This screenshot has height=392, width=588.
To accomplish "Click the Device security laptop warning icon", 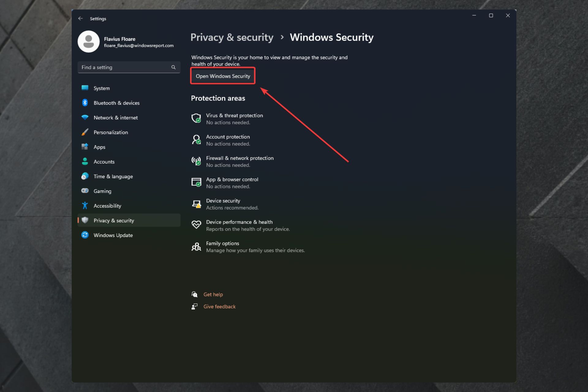I will pyautogui.click(x=196, y=204).
